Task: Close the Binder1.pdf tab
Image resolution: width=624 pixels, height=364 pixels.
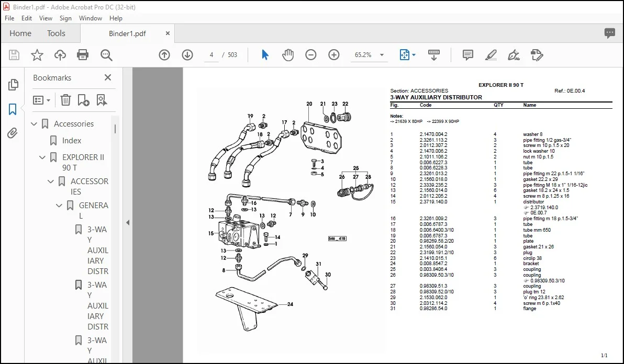Action: click(168, 33)
